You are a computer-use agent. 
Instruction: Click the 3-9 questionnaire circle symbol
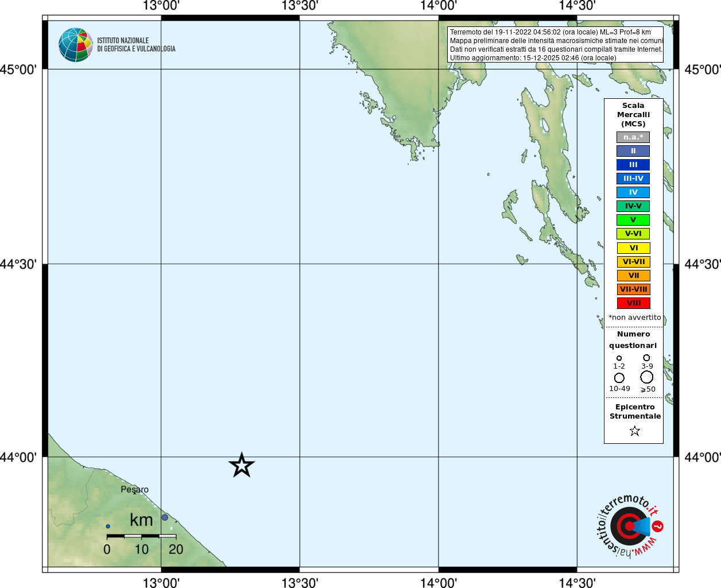pos(646,358)
